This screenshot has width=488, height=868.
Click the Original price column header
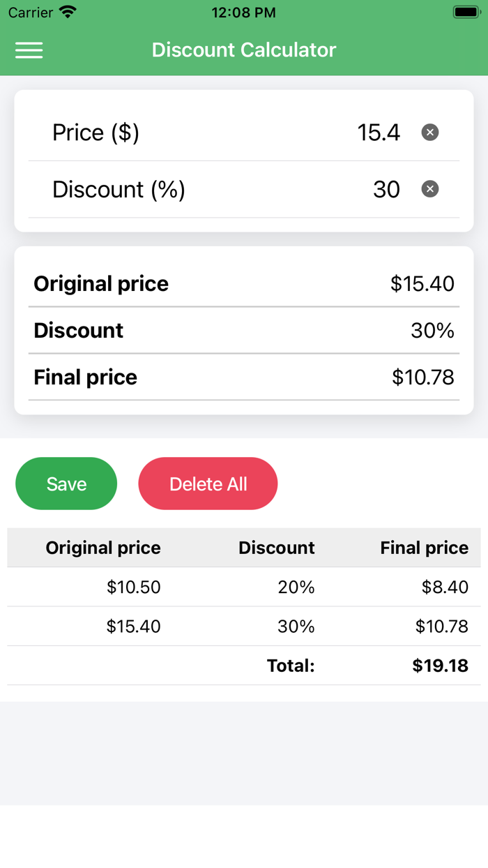pyautogui.click(x=102, y=548)
